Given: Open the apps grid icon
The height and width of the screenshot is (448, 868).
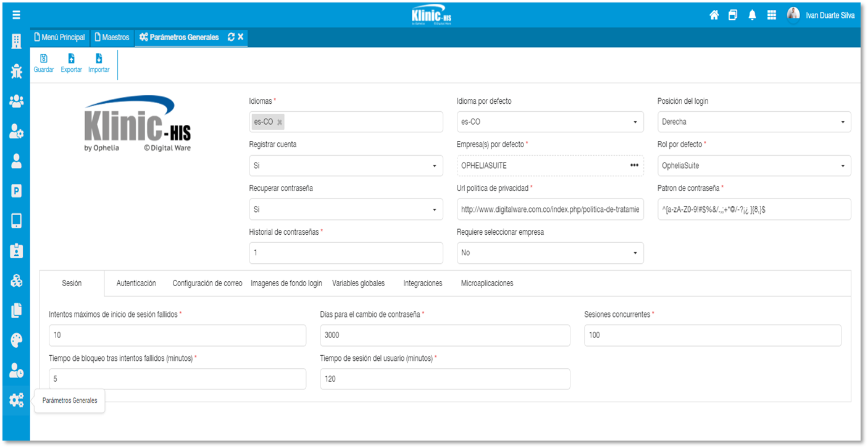Looking at the screenshot, I should pyautogui.click(x=771, y=15).
